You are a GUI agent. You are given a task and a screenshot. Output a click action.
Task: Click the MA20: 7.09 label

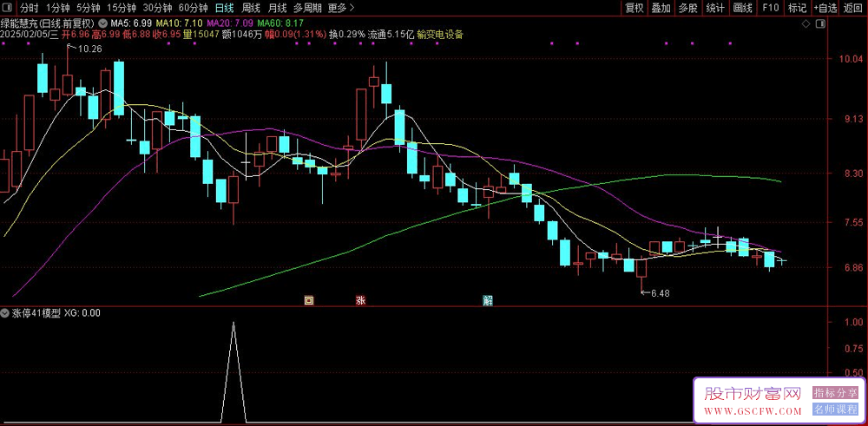tap(230, 23)
